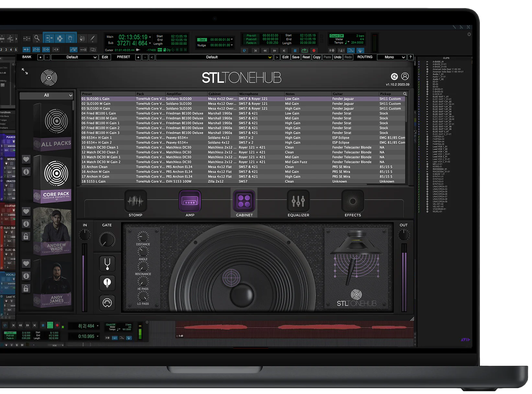Image resolution: width=532 pixels, height=394 pixels.
Task: Favorite the Andrew Wade pack heart
Action: coord(26,212)
